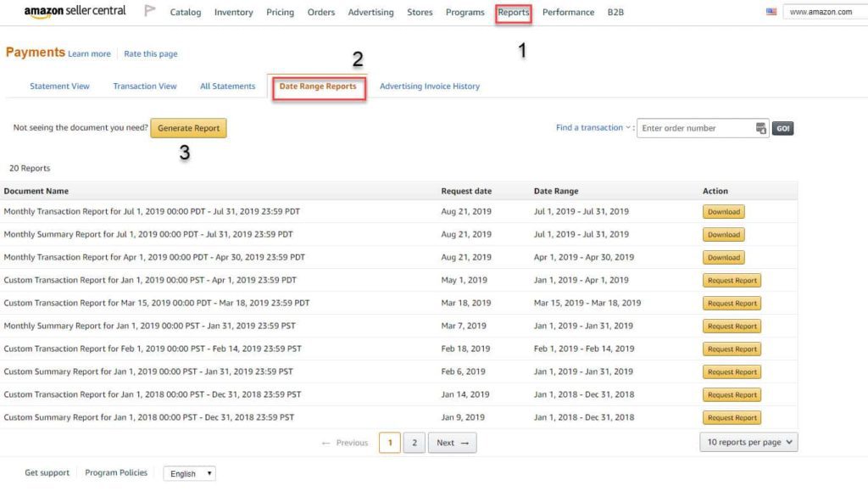
Task: Click the Amazon Seller Central logo
Action: (x=75, y=11)
